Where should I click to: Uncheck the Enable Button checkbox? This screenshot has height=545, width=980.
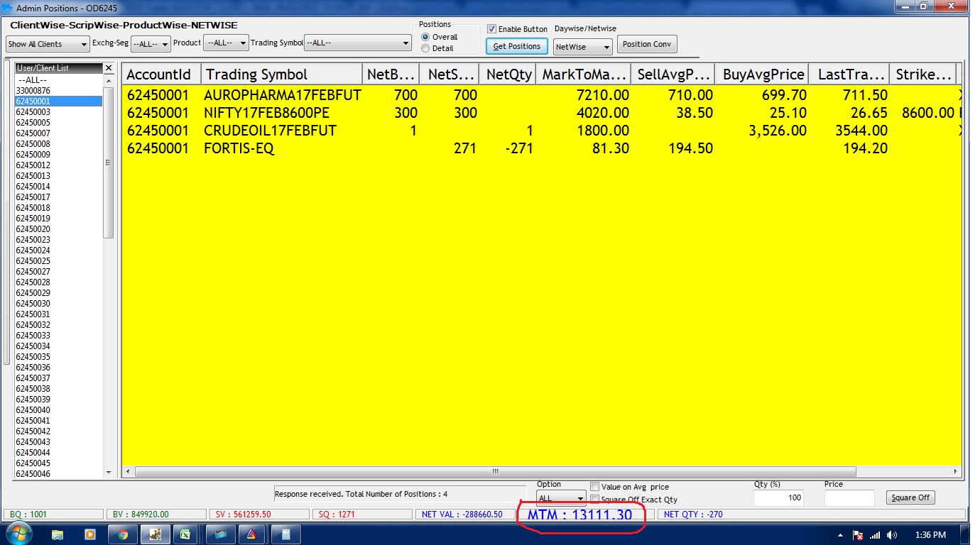[x=491, y=29]
